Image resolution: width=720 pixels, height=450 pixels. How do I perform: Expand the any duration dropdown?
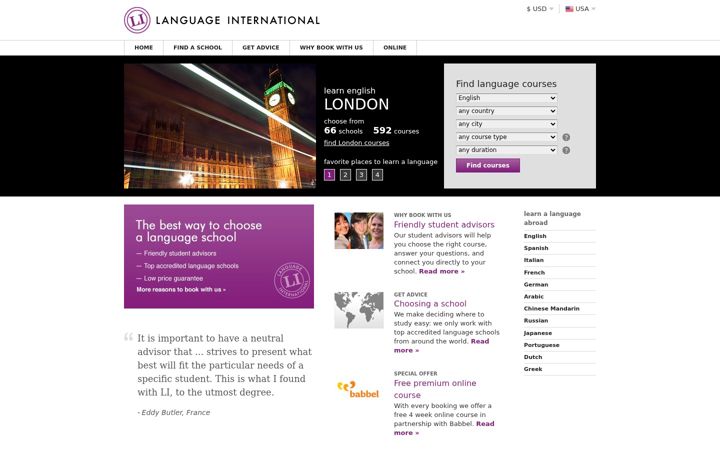pyautogui.click(x=506, y=150)
